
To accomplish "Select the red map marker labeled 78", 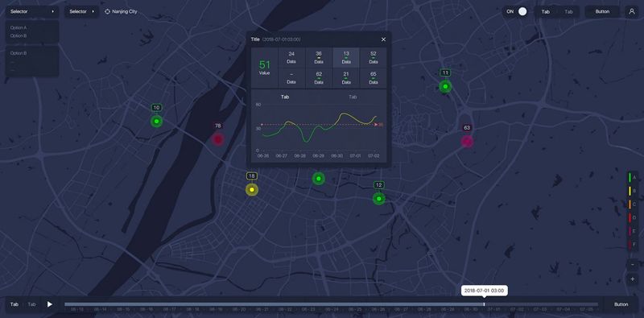I will [x=217, y=139].
